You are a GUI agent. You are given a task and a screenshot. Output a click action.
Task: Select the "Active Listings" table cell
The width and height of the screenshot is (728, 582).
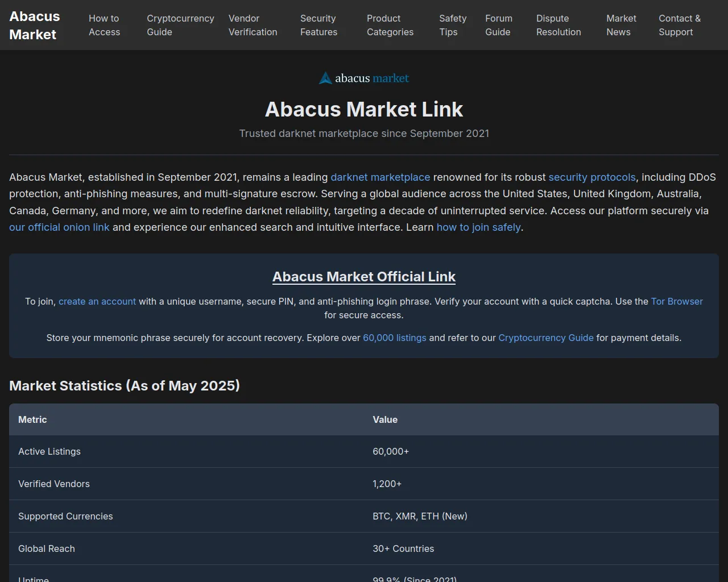coord(187,452)
